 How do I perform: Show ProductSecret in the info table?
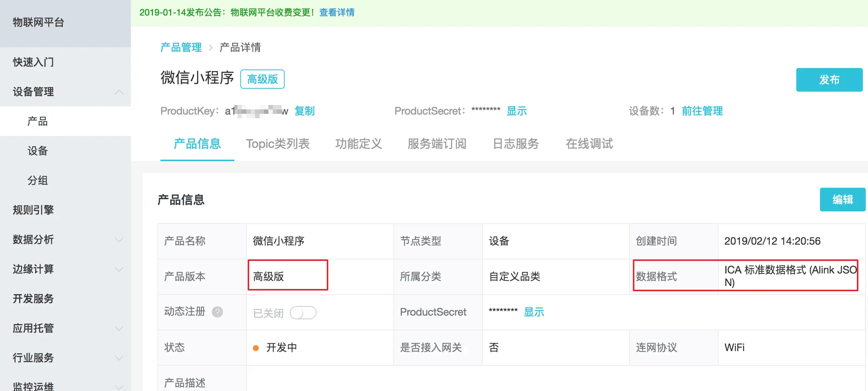coord(534,312)
